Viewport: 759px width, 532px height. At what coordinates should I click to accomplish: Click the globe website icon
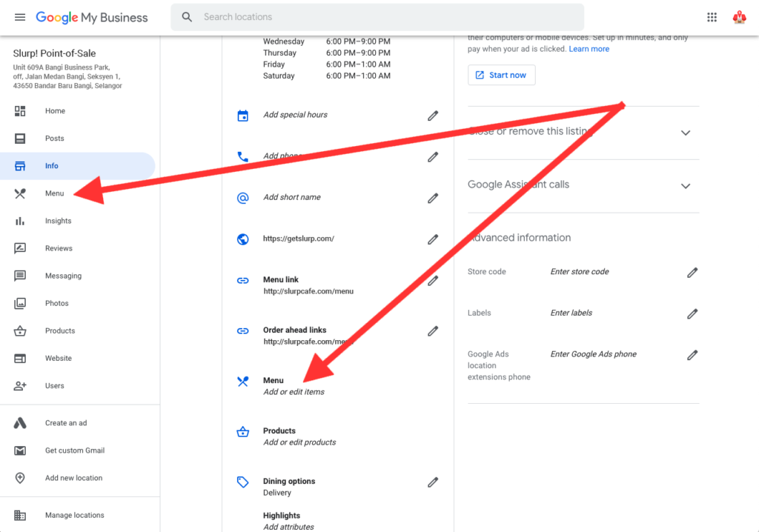click(x=243, y=239)
